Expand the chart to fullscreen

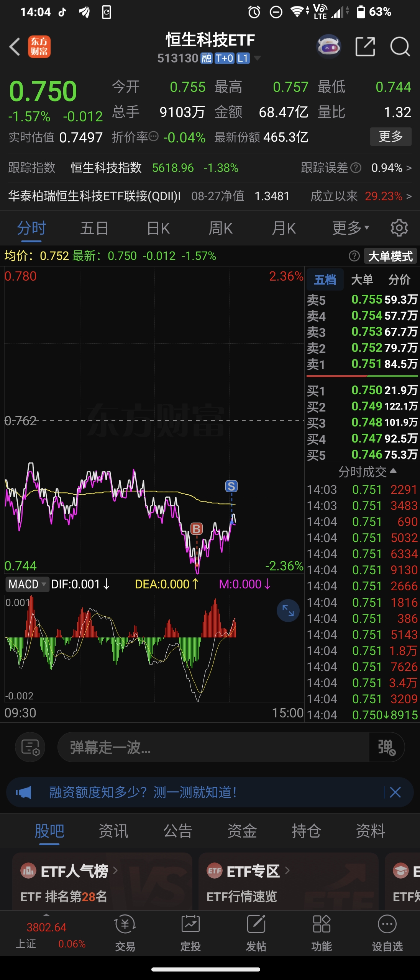click(288, 610)
